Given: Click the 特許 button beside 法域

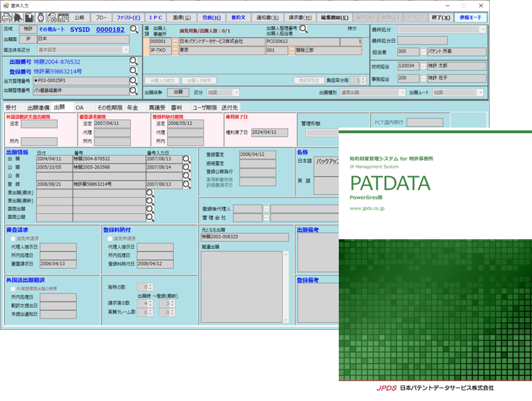Looking at the screenshot, I should coord(28,29).
